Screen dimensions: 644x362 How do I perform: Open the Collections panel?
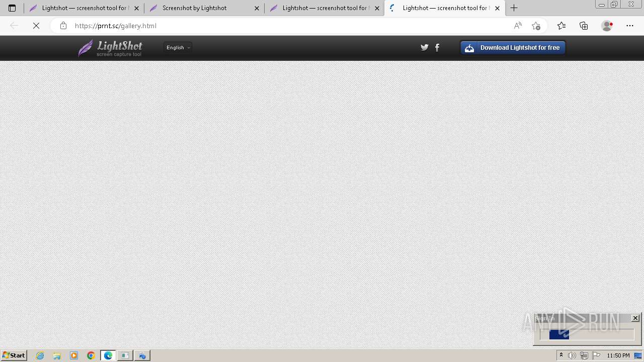point(584,26)
